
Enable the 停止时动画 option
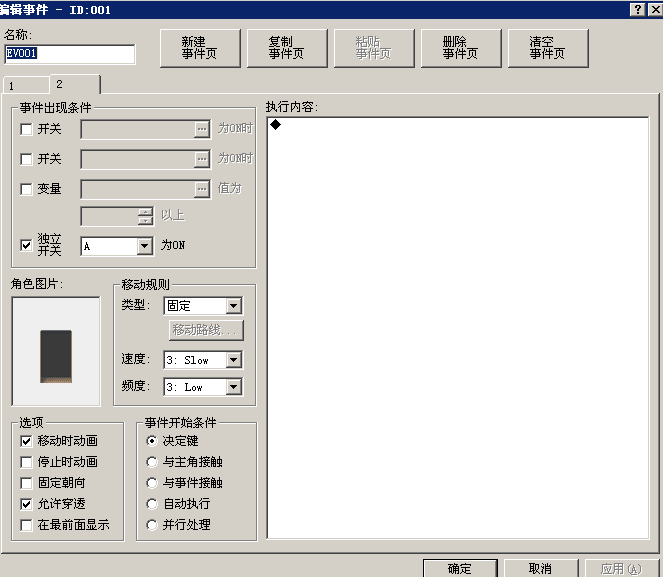26,462
